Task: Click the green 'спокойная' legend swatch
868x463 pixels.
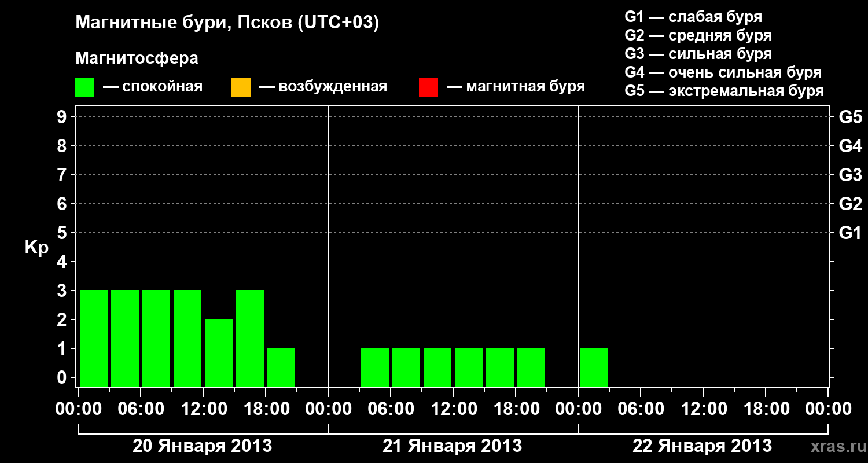Action: (84, 87)
